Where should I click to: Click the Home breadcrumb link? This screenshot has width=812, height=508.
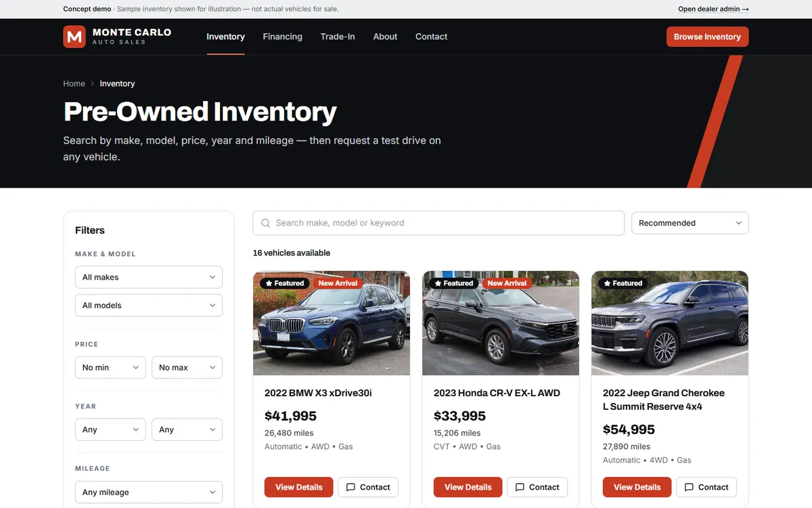pos(74,84)
